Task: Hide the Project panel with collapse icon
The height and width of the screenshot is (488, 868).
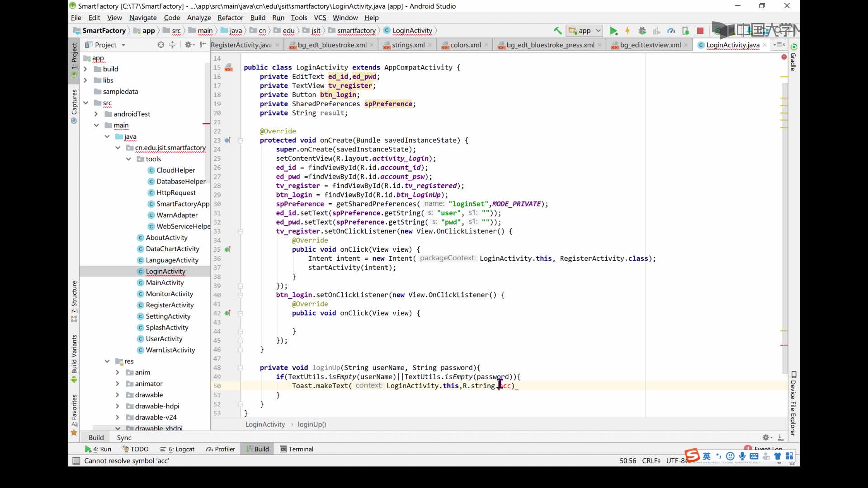Action: coord(203,45)
